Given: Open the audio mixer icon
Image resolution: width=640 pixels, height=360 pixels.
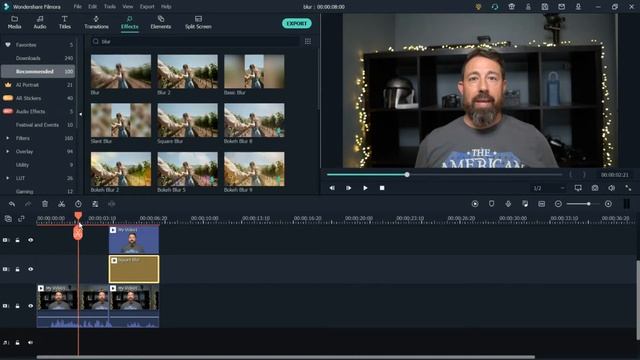Looking at the screenshot, I should [x=525, y=204].
